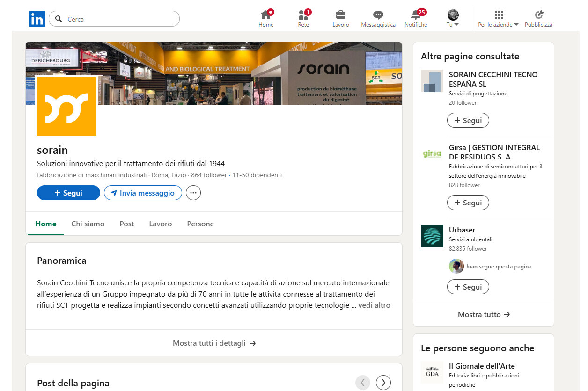Click the company cover banner image
This screenshot has width=588, height=391.
click(x=214, y=73)
